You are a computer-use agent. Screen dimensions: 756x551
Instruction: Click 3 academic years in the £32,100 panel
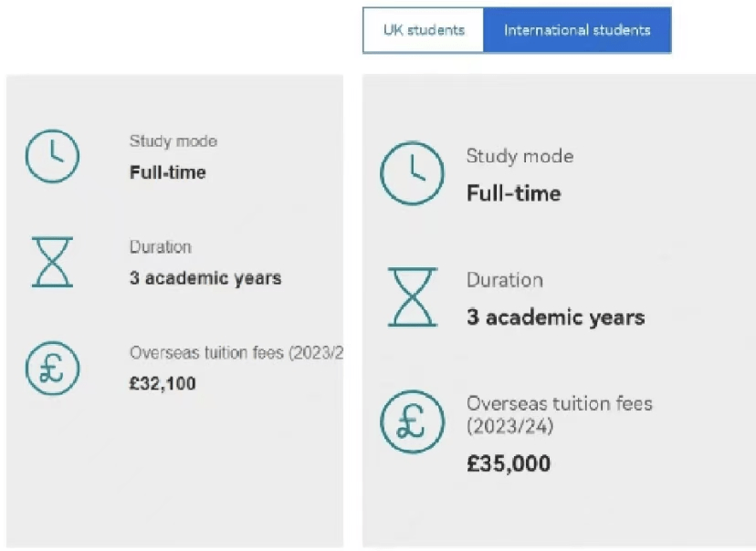205,278
